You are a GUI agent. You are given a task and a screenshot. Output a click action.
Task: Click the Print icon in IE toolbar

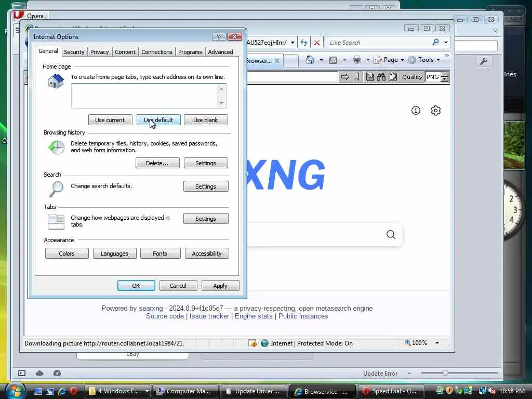point(357,60)
